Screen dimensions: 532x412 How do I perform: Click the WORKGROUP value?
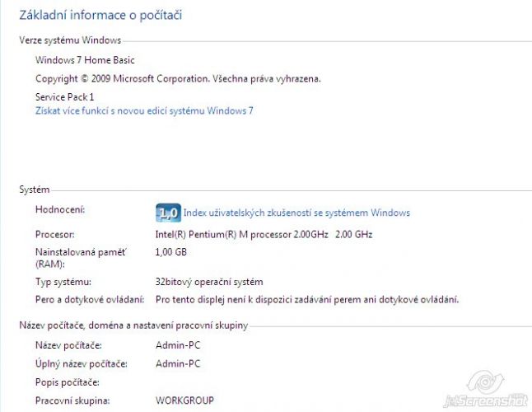click(184, 400)
